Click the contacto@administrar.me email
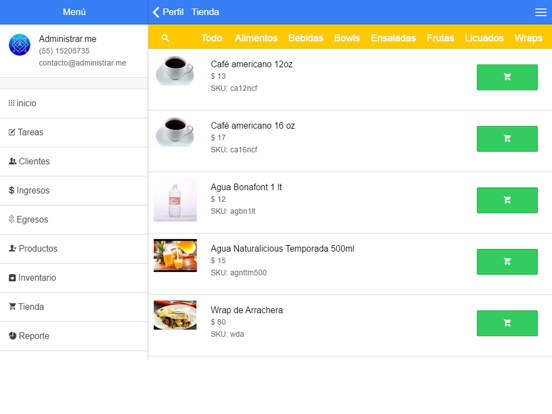 tap(82, 63)
